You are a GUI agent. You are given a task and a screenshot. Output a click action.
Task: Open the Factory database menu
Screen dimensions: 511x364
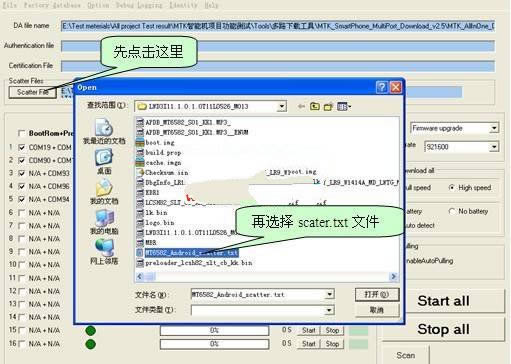(x=52, y=5)
